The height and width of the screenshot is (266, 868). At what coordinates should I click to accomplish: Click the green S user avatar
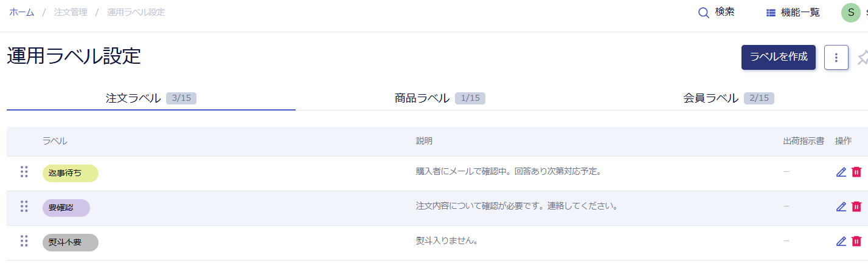pos(851,13)
